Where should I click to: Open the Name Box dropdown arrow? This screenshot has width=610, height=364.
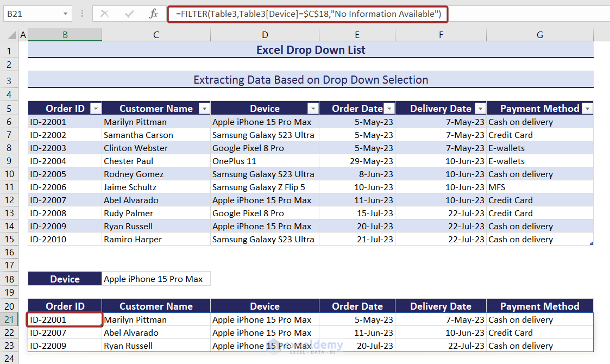tap(65, 14)
